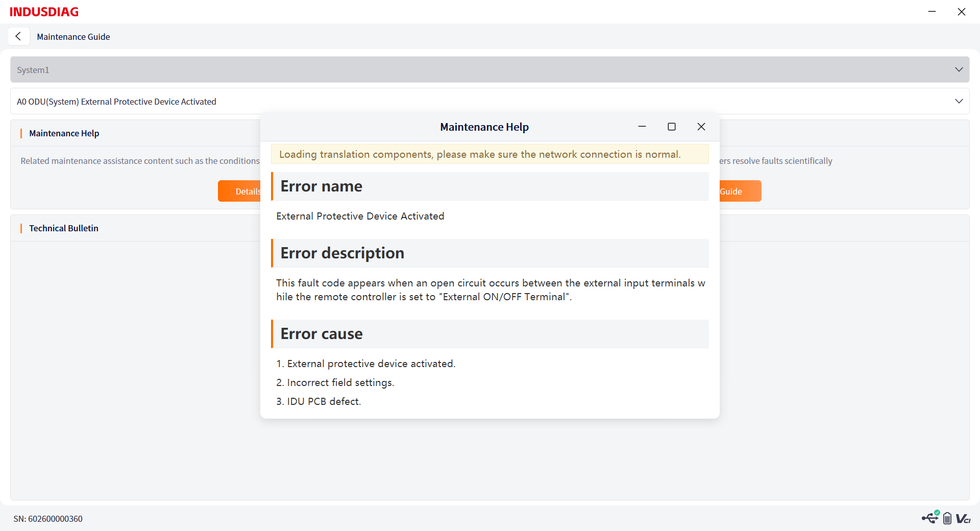Screen dimensions: 980x531
Task: Close the Maintenance Help dialog
Action: (x=701, y=127)
